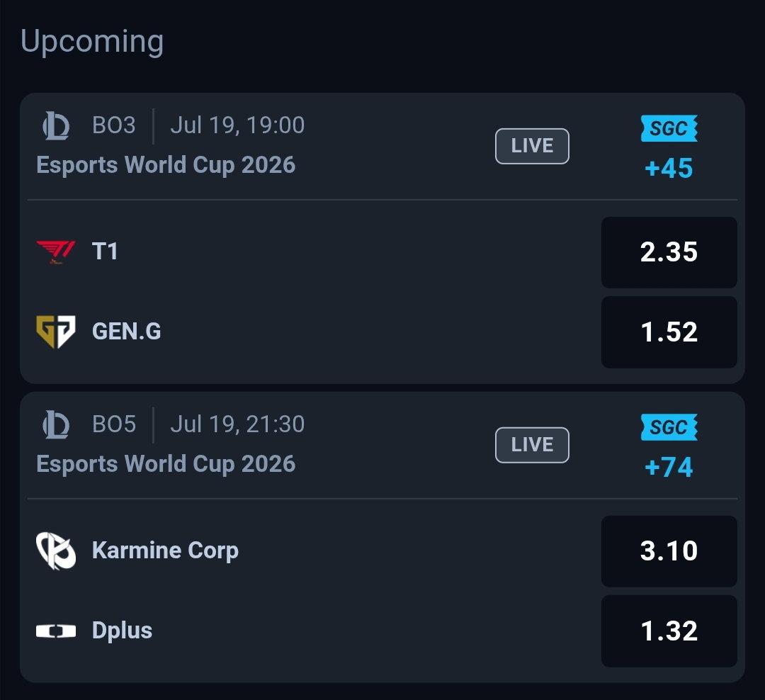
Task: Click League of Legends icon on BO3 match
Action: pos(56,125)
